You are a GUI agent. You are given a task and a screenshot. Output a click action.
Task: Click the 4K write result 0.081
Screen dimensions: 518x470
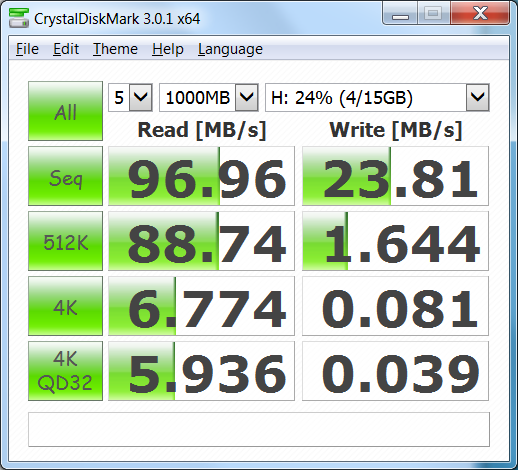[395, 306]
